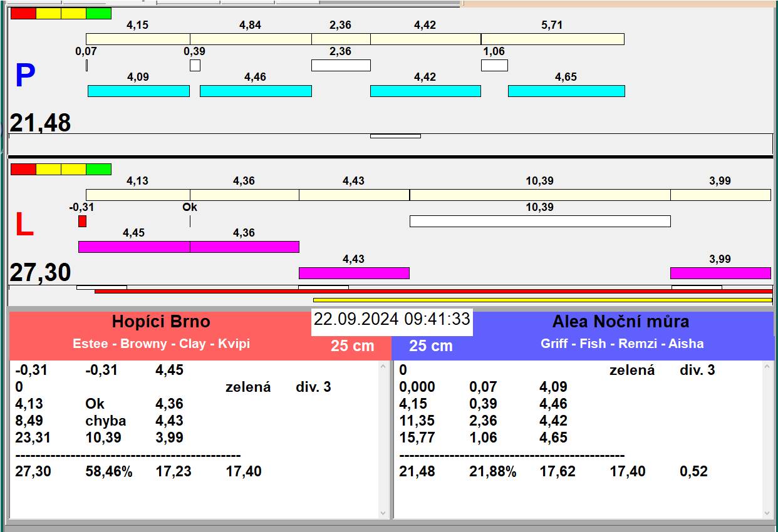This screenshot has height=532, width=778.
Task: Click the long red bar under lane L
Action: point(432,291)
